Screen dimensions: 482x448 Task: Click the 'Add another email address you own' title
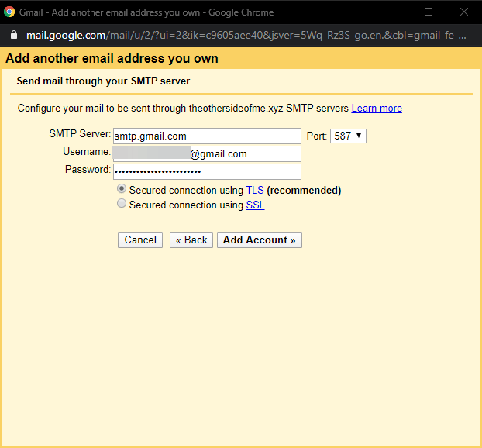tap(112, 58)
